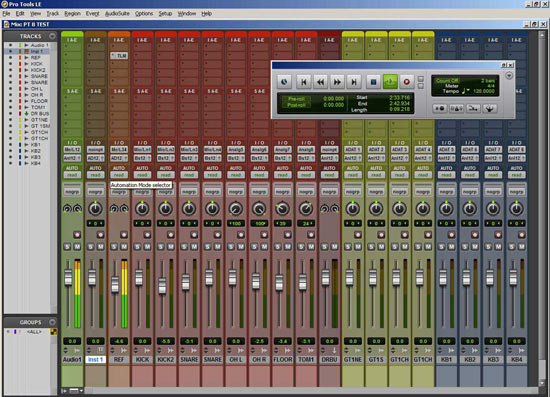Click the Stop button in the transport window
This screenshot has width=550, height=397.
point(374,82)
